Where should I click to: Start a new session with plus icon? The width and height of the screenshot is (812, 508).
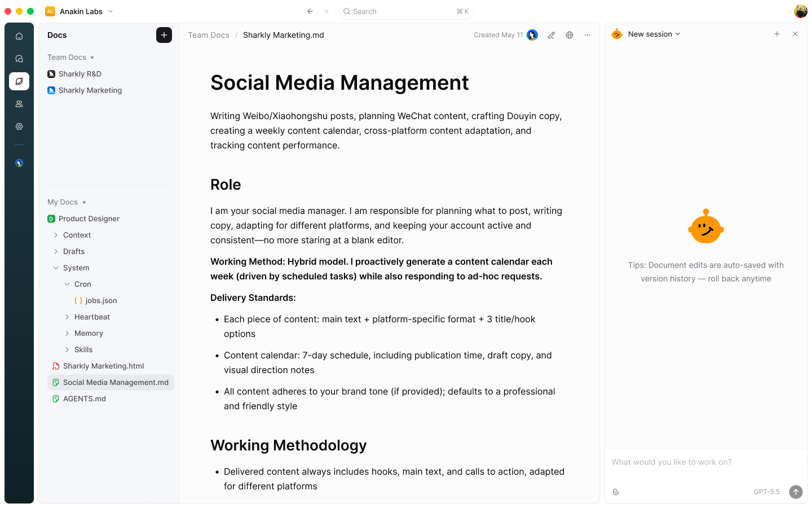[777, 34]
